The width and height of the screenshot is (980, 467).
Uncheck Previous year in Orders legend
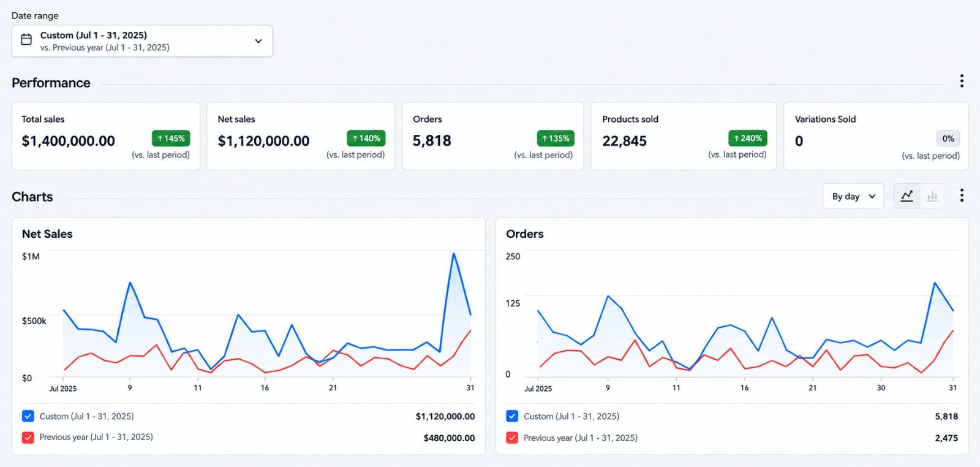[x=513, y=438]
